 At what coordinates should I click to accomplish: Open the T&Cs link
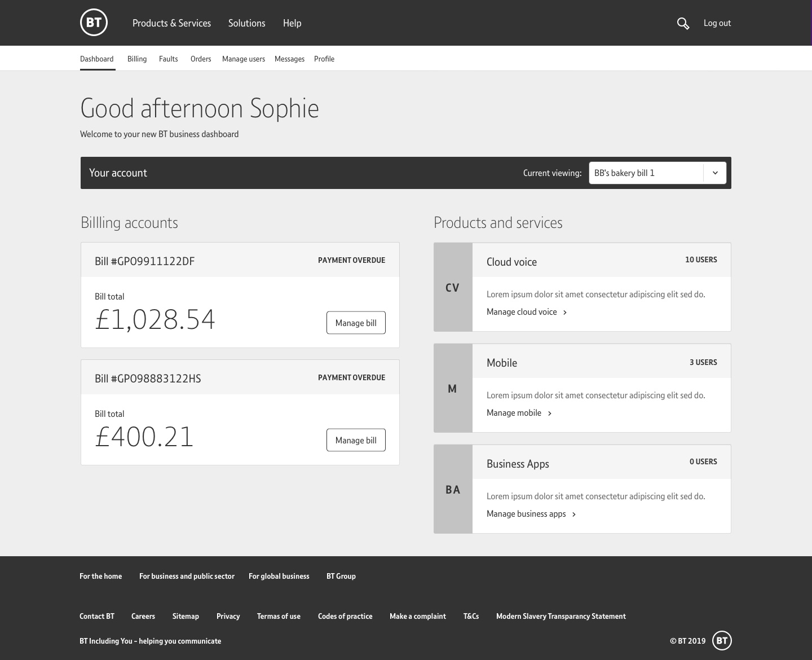click(x=471, y=616)
